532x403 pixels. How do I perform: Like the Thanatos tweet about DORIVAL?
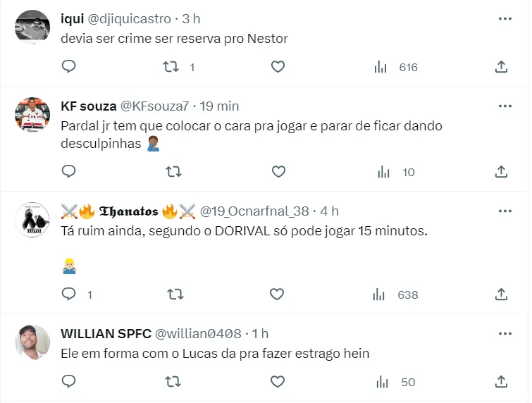tap(278, 294)
